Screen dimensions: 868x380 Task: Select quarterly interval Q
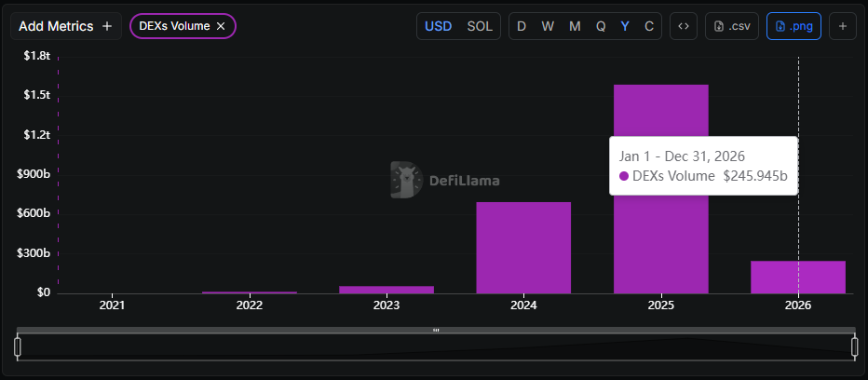(x=601, y=26)
